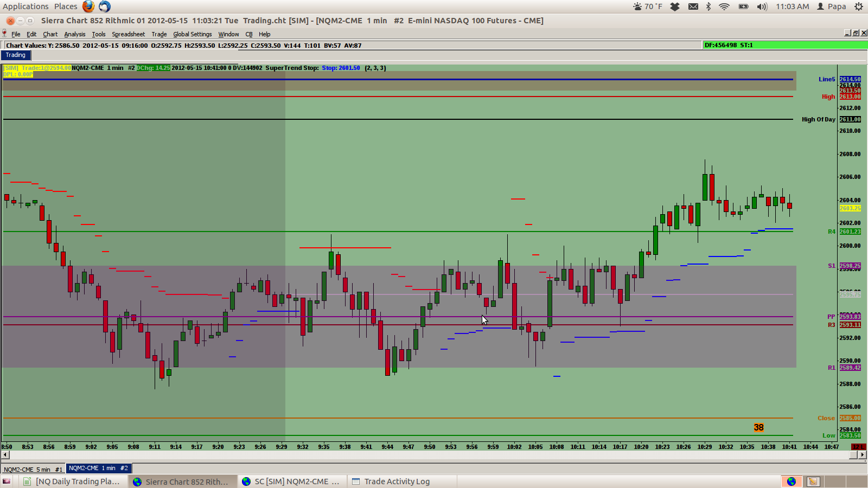
Task: Click the orange Close level label
Action: point(826,418)
